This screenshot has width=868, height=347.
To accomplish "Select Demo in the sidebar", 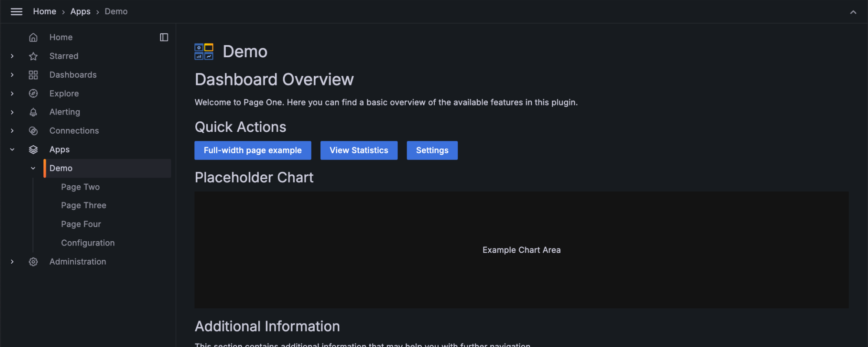I will tap(108, 168).
